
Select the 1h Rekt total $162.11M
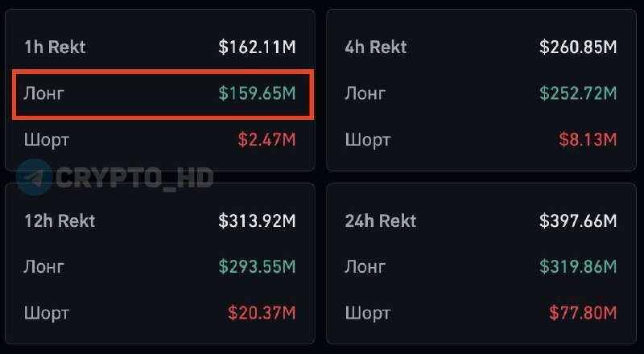tap(257, 47)
